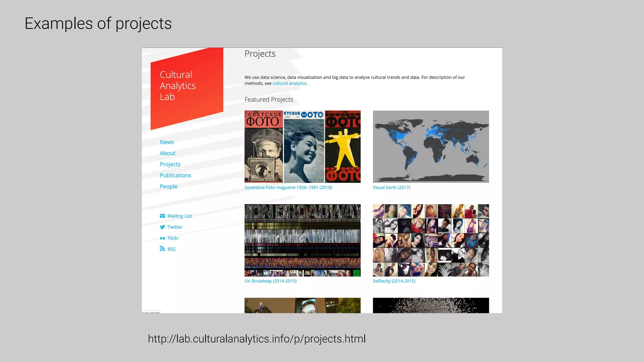Open Sovetskoe Foto magazine 1926–1991 link

click(x=288, y=188)
